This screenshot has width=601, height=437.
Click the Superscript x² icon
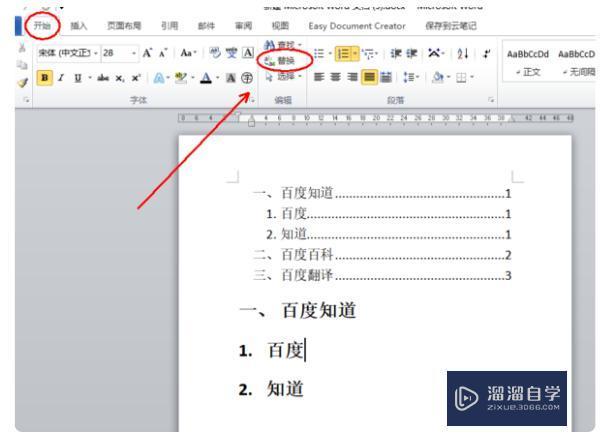coord(136,78)
